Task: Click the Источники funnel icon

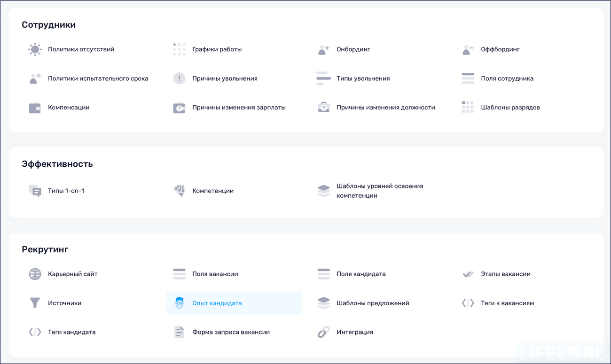Action: (34, 303)
